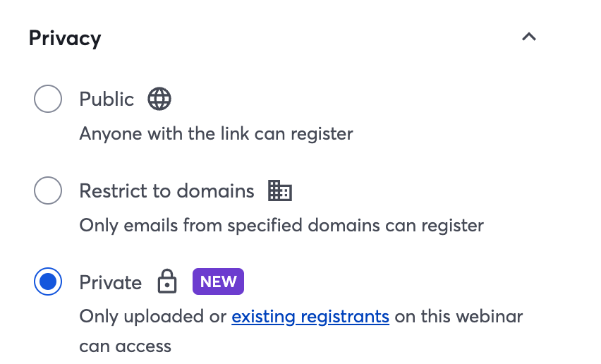Click the Restrict to domains label text
The image size is (601, 364).
point(166,190)
